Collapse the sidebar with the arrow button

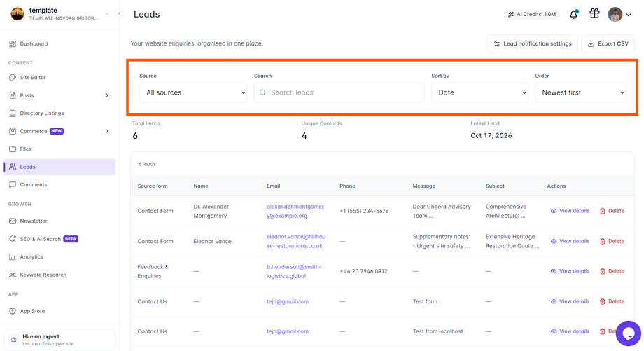[119, 13]
